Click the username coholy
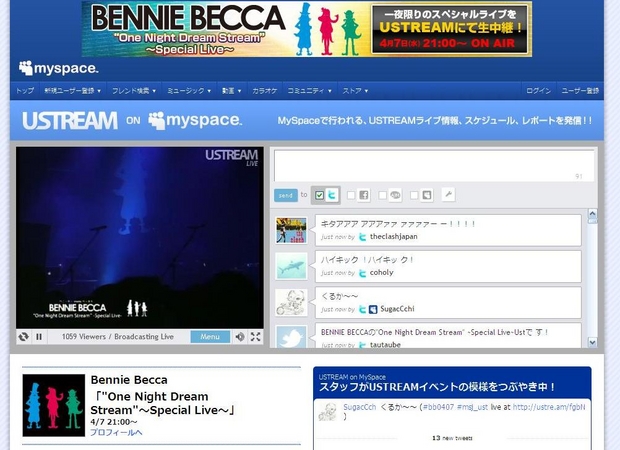This screenshot has height=450, width=620. tap(382, 272)
